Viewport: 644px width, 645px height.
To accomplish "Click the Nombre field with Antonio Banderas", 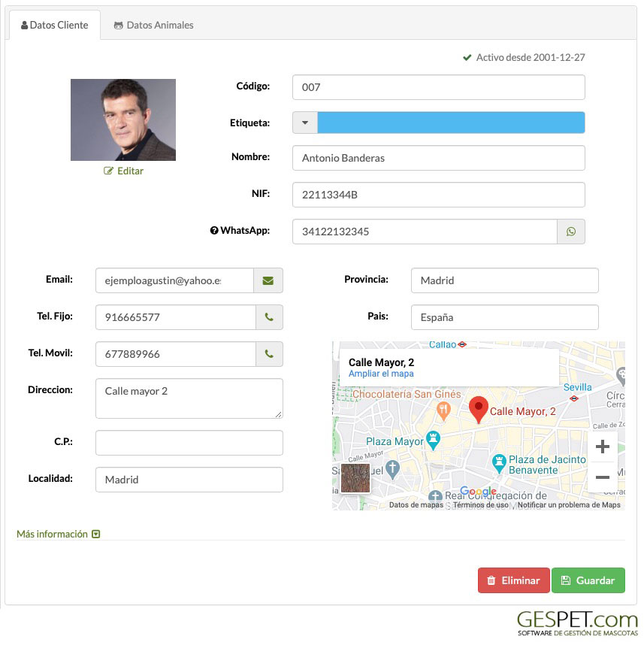I will click(x=439, y=158).
